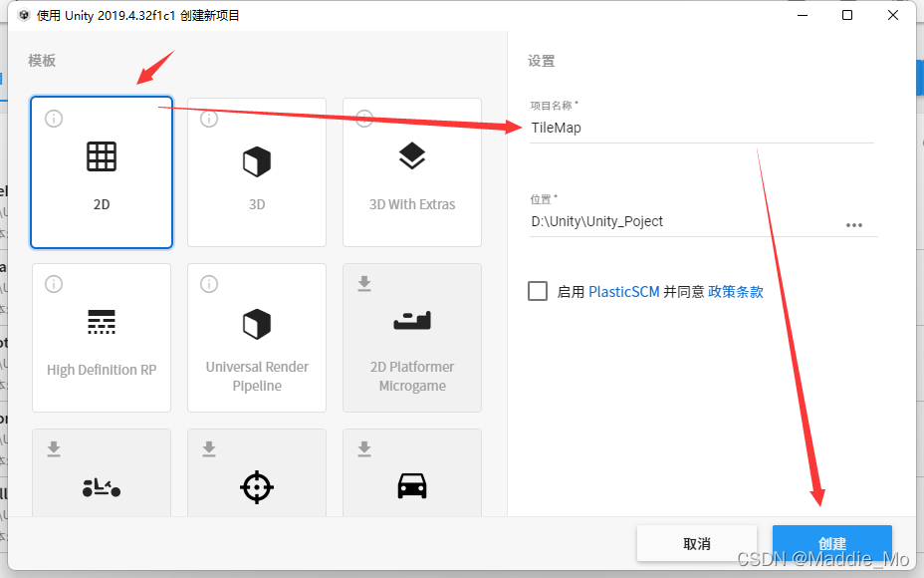
Task: Edit the project name field TileMap
Action: point(701,128)
